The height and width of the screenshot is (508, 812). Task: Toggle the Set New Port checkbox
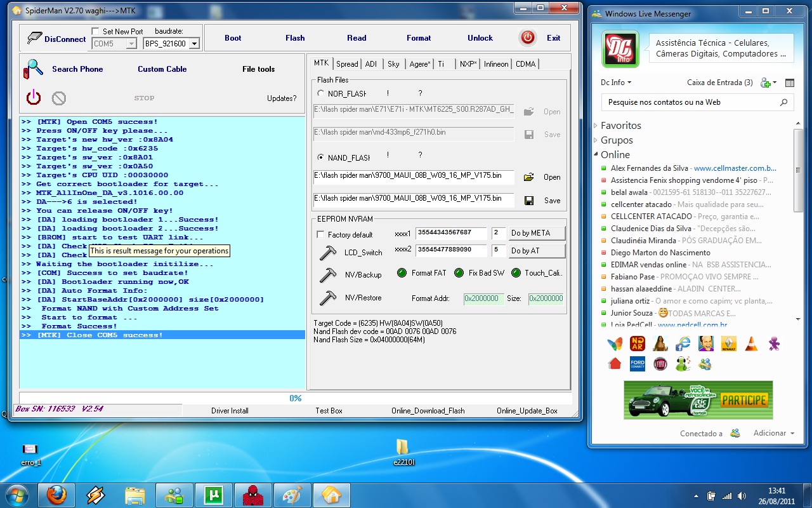[95, 31]
